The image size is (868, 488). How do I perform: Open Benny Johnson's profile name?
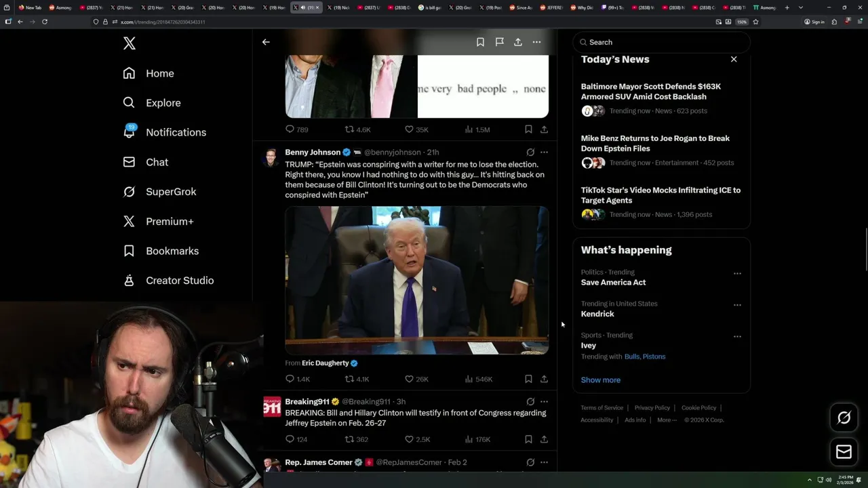(x=313, y=152)
